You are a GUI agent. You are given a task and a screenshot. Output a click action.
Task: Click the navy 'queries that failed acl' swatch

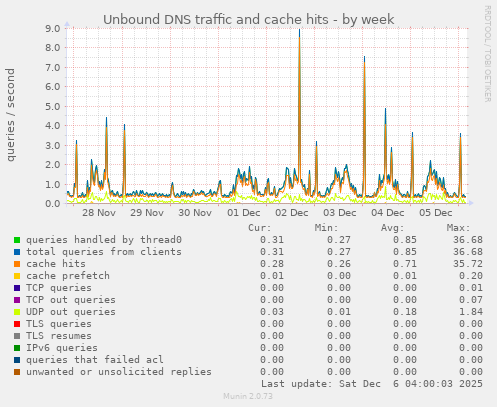click(x=17, y=360)
